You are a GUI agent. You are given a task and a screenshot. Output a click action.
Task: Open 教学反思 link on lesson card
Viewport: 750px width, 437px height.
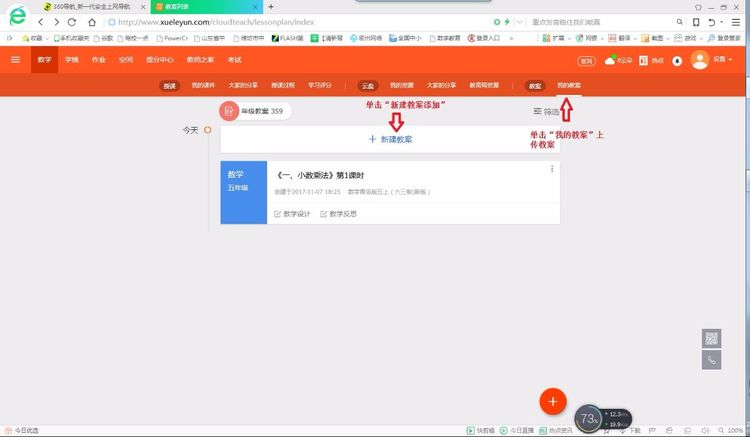point(338,214)
